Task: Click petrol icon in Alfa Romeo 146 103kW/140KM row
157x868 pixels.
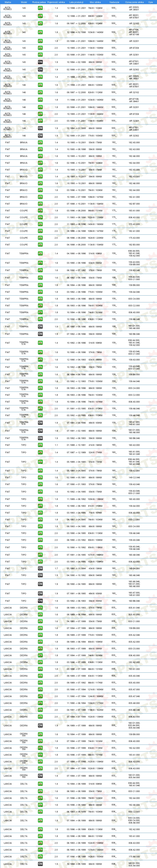Action: (x=40, y=100)
